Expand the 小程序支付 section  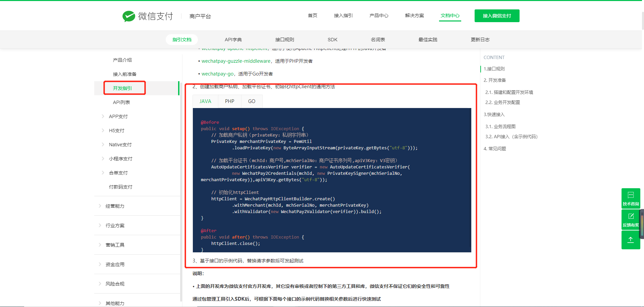click(x=120, y=159)
